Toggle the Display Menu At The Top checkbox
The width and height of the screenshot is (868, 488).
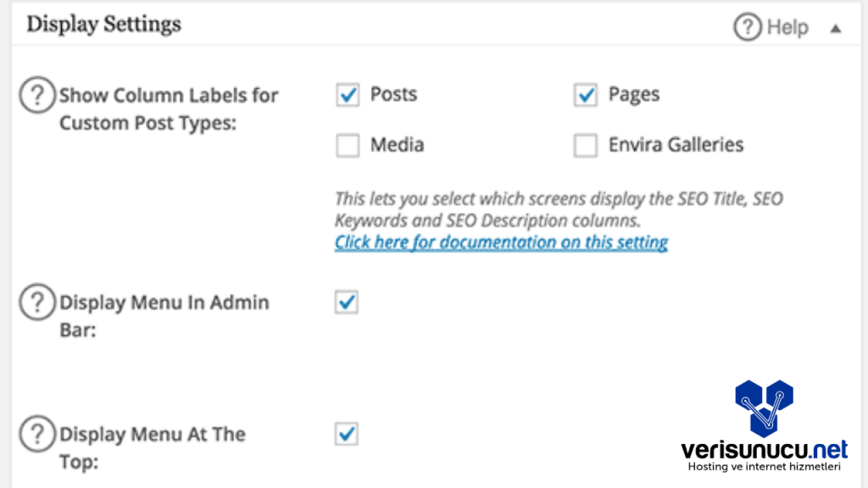pyautogui.click(x=347, y=435)
